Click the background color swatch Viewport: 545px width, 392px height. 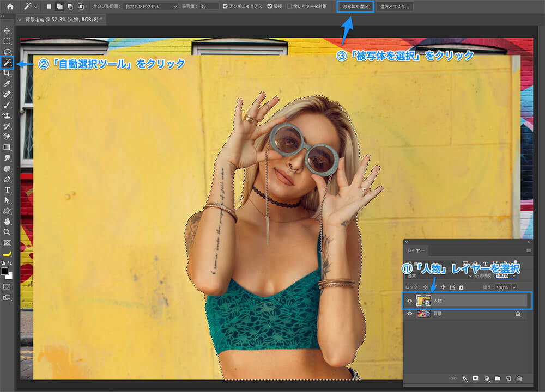(10, 277)
